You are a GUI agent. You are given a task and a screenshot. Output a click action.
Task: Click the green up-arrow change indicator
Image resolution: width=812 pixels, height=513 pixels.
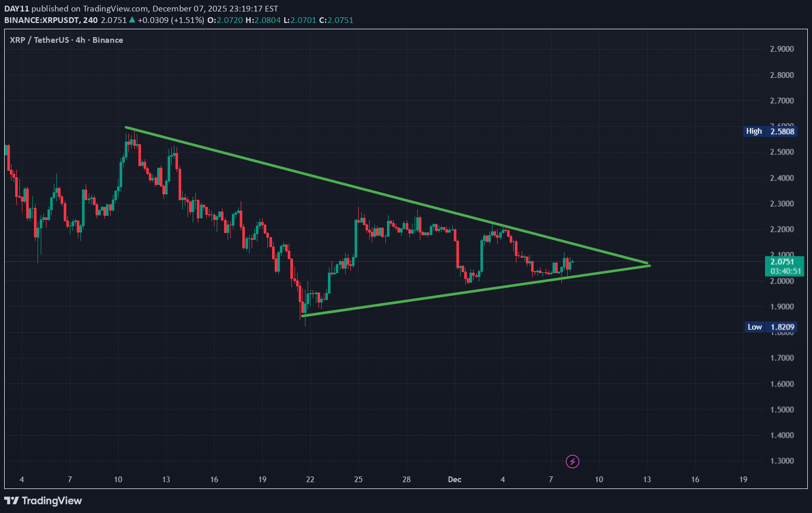pyautogui.click(x=132, y=20)
